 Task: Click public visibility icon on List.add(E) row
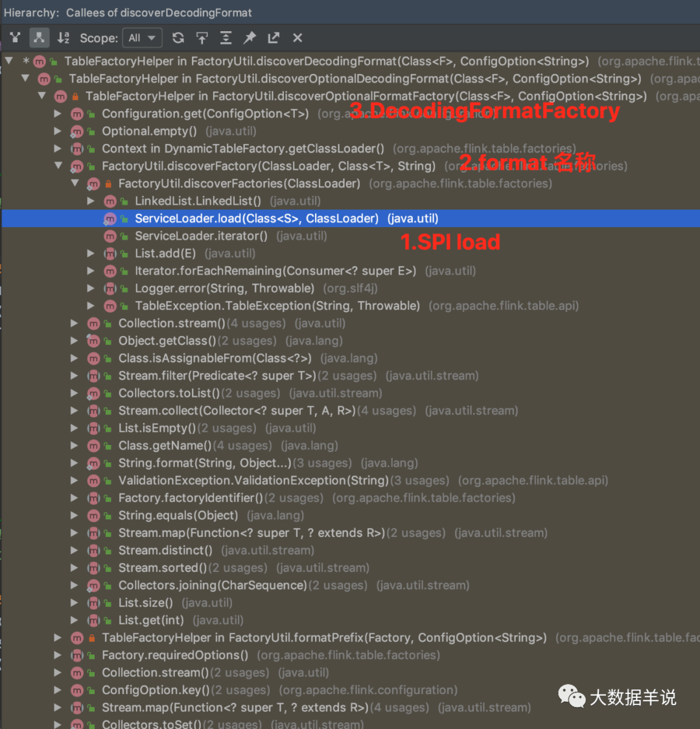124,254
